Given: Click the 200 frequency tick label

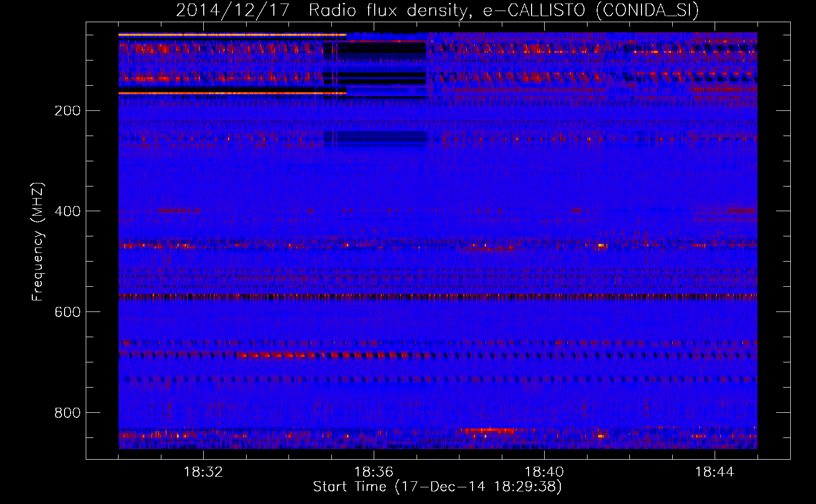Looking at the screenshot, I should coord(68,110).
